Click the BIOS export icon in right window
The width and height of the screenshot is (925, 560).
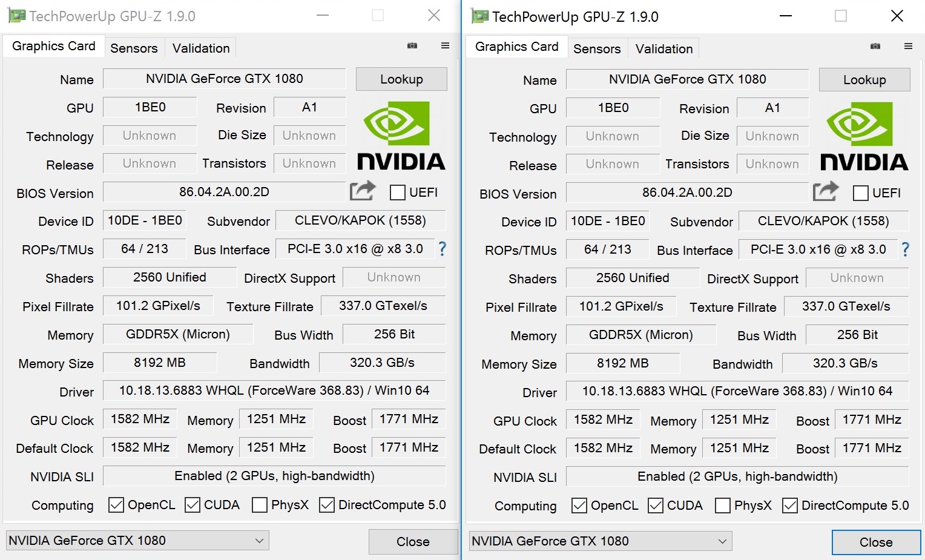coord(826,192)
